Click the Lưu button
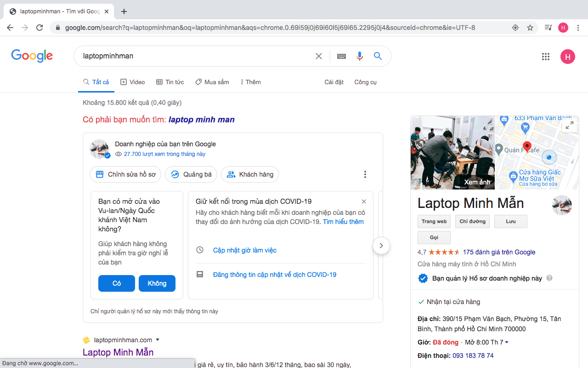This screenshot has height=368, width=588. pyautogui.click(x=511, y=221)
